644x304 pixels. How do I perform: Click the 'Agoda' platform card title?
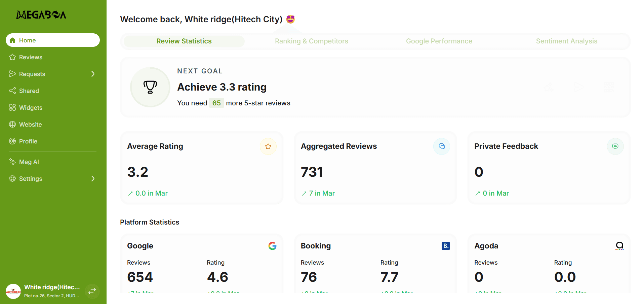point(486,246)
